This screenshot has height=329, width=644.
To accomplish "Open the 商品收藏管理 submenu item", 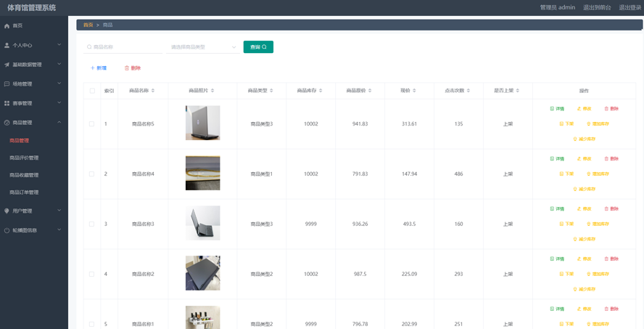I will 24,175.
